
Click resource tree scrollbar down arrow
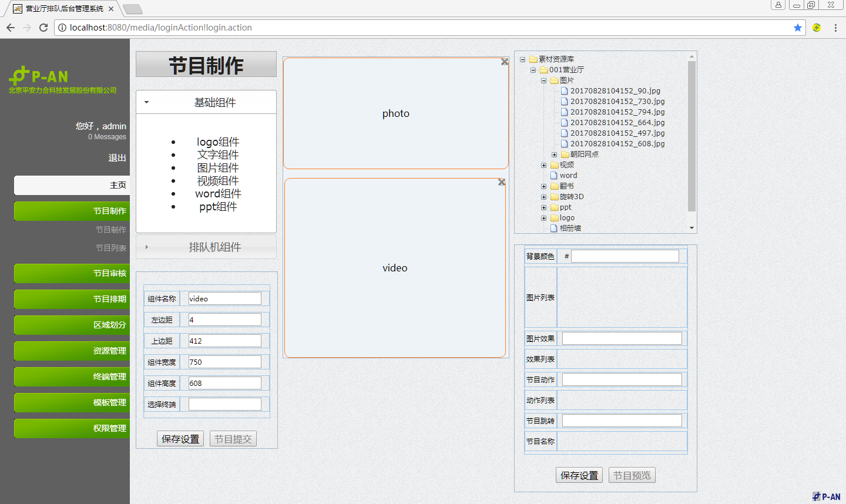(692, 228)
